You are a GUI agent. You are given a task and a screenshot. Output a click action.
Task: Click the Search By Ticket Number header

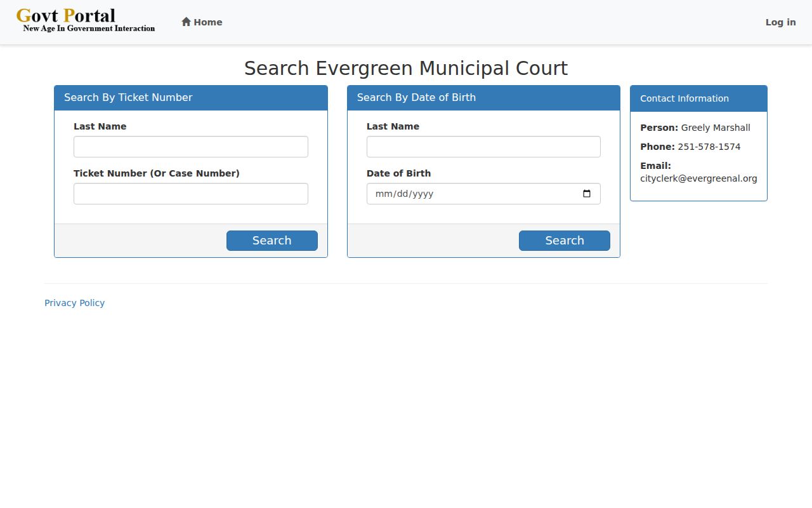(x=191, y=98)
